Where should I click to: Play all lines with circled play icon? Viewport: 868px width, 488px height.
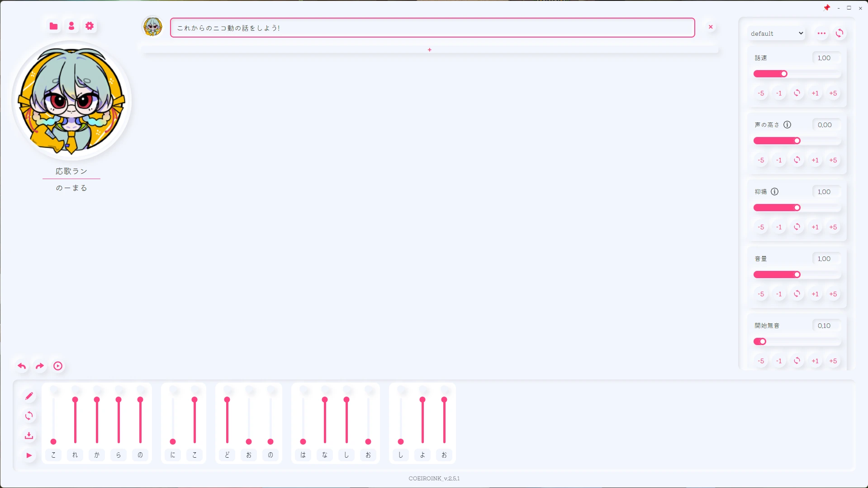coord(58,366)
